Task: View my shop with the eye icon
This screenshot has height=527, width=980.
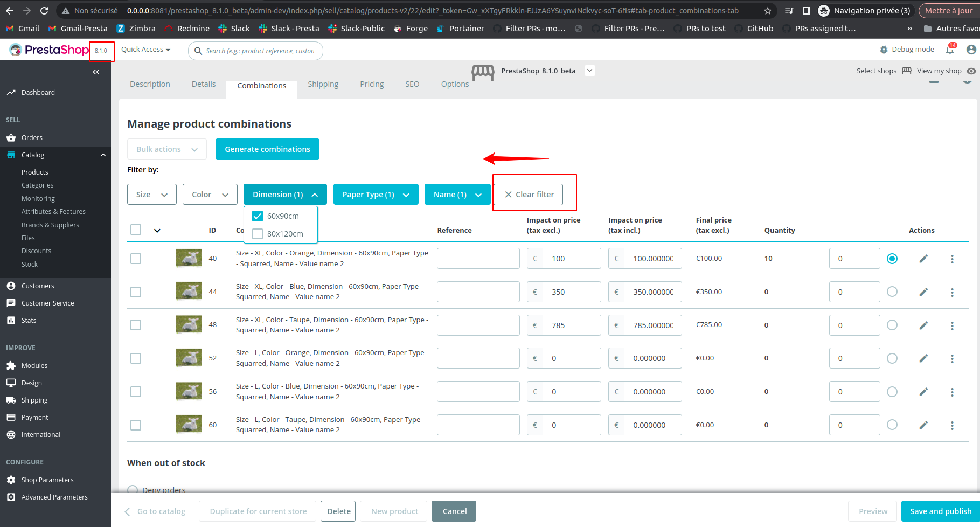Action: [971, 71]
